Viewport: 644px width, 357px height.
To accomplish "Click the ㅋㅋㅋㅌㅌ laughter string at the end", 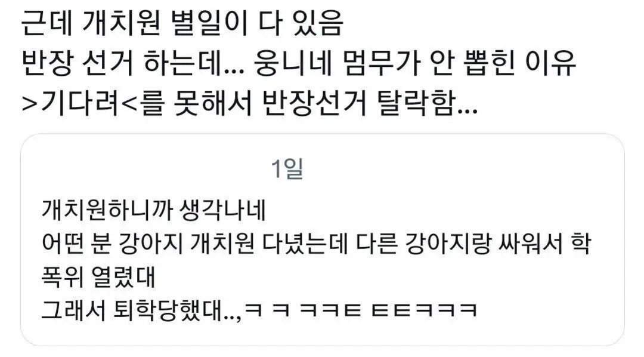I will (363, 310).
